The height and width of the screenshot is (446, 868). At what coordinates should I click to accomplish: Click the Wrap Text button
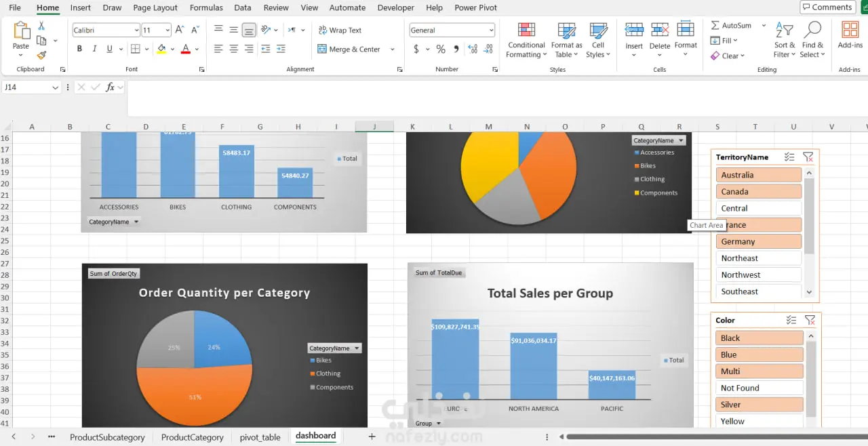[x=340, y=31]
